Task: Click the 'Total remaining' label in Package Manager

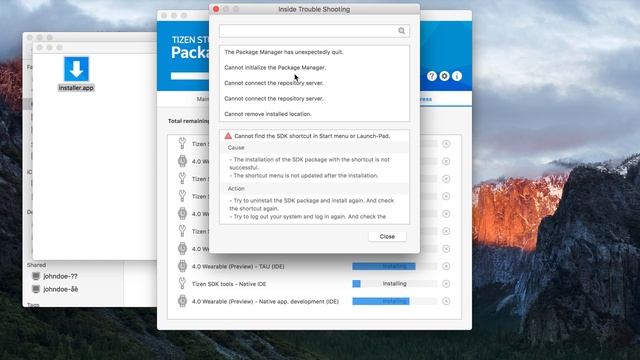Action: click(x=188, y=121)
